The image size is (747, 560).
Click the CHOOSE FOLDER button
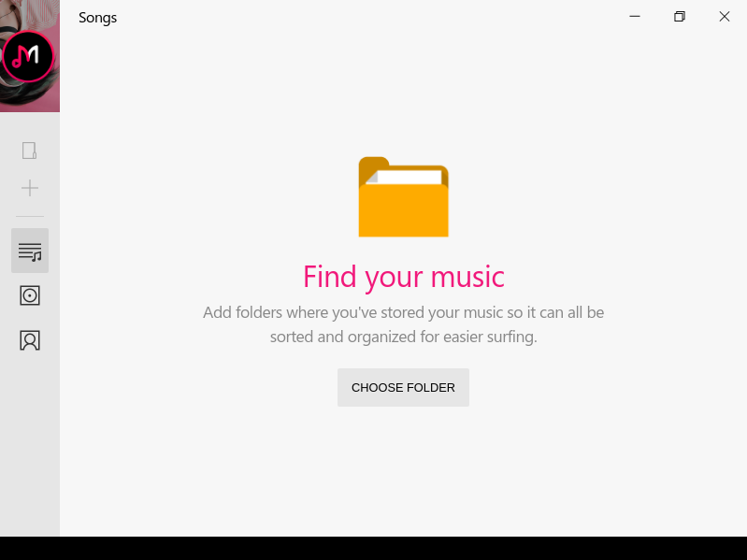click(403, 387)
